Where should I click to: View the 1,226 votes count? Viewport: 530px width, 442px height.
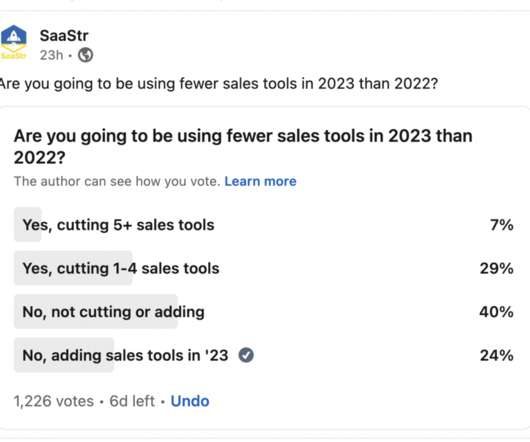(54, 401)
